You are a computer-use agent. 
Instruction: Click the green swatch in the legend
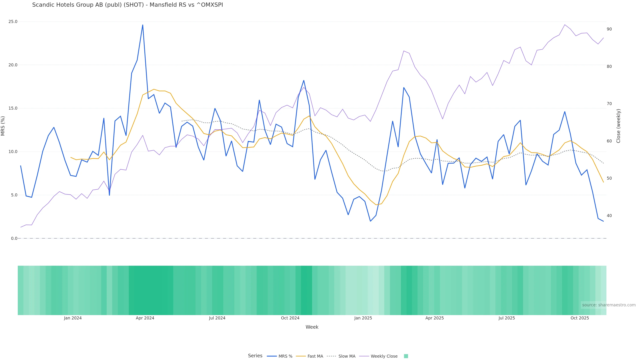click(406, 356)
